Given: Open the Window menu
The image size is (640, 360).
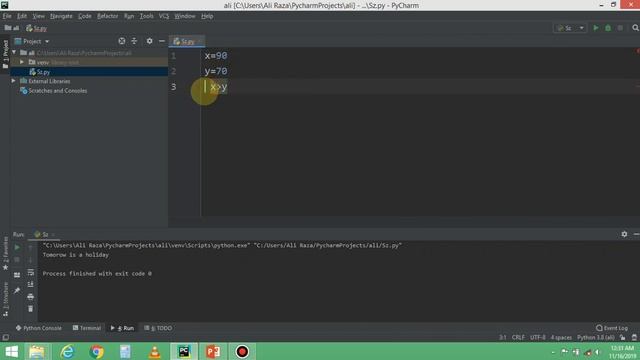Looking at the screenshot, I should (x=185, y=16).
